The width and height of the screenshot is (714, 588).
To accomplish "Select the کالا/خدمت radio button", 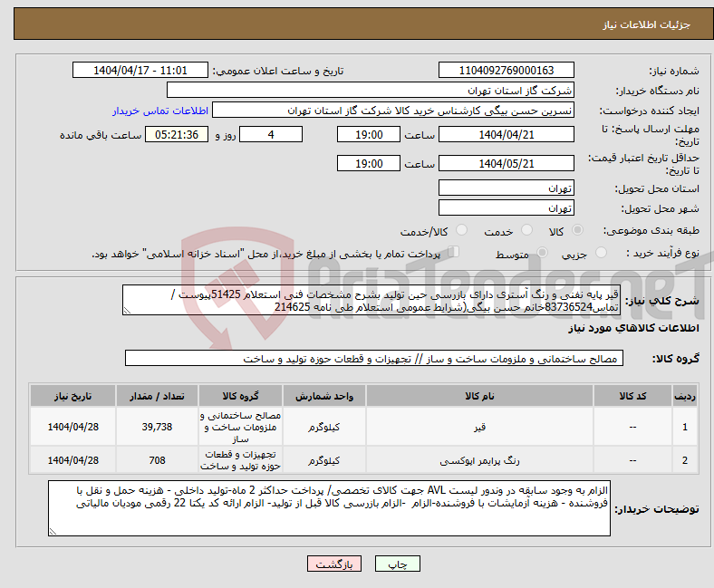I will click(462, 230).
